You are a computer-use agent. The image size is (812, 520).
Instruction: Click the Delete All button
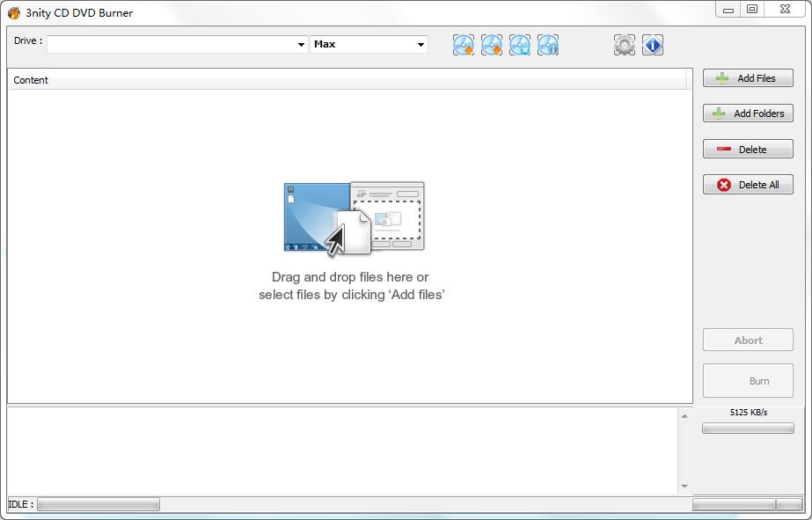(748, 185)
